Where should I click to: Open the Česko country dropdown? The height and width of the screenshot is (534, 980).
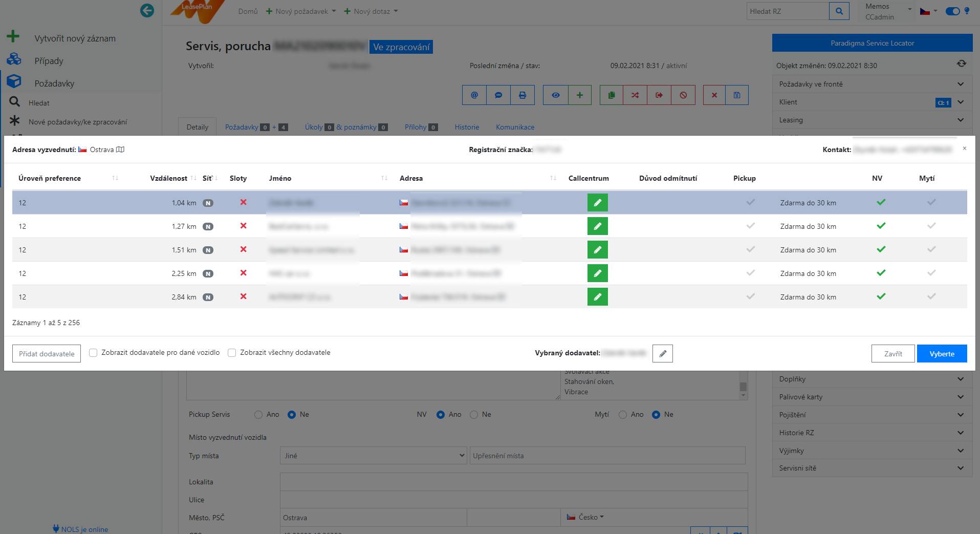click(x=584, y=517)
